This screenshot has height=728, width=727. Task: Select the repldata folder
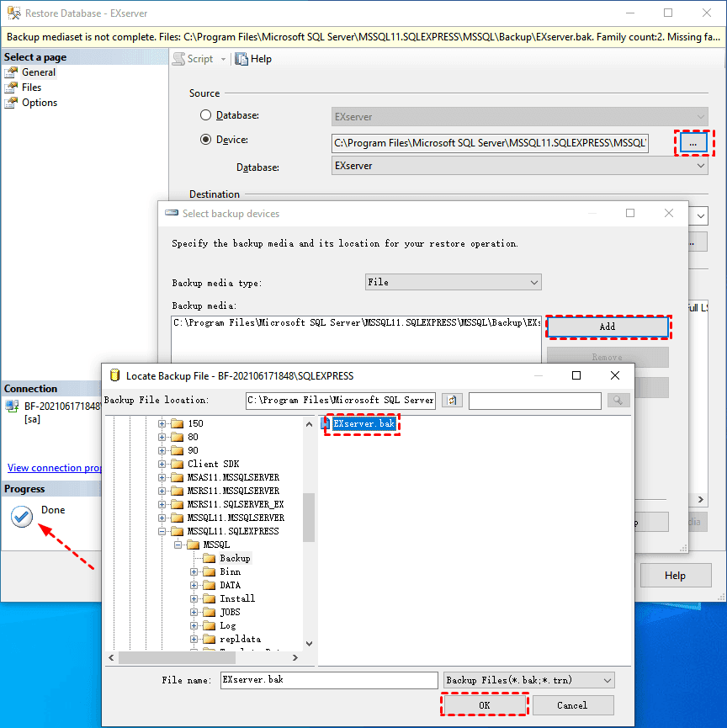[x=240, y=639]
